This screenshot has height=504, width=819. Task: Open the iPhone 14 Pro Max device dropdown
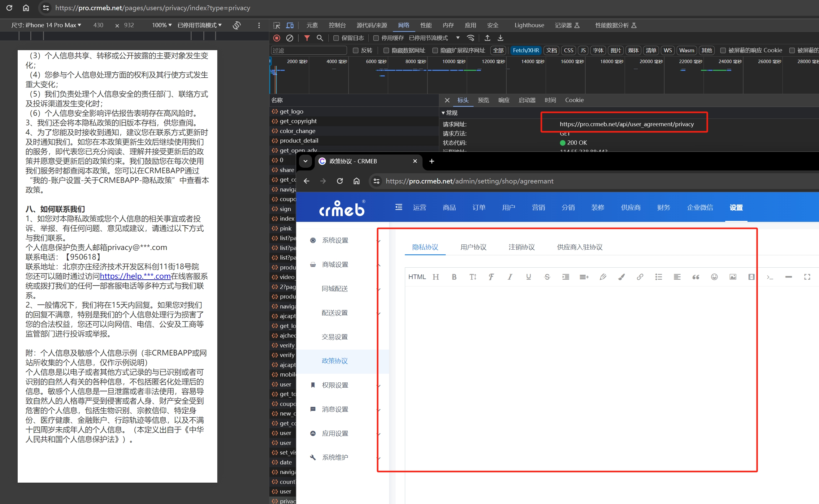coord(46,25)
